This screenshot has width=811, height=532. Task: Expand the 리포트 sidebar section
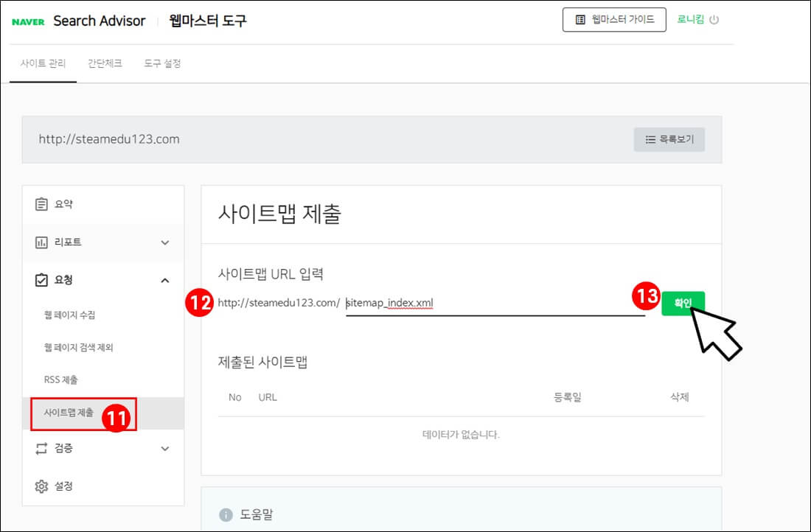pos(165,242)
